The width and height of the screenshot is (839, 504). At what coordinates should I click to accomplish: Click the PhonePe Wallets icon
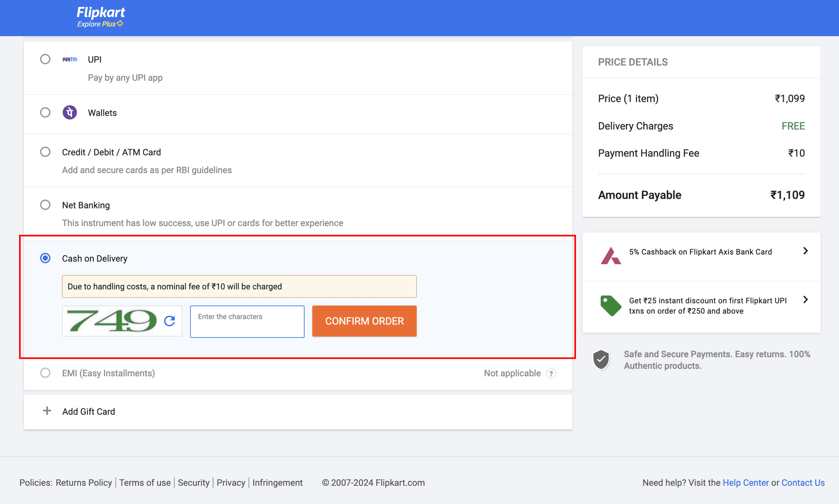tap(70, 113)
